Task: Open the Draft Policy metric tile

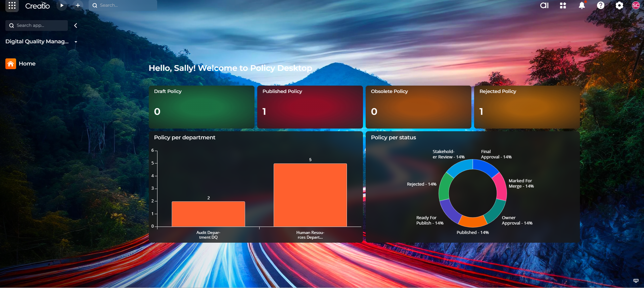Action: (201, 107)
